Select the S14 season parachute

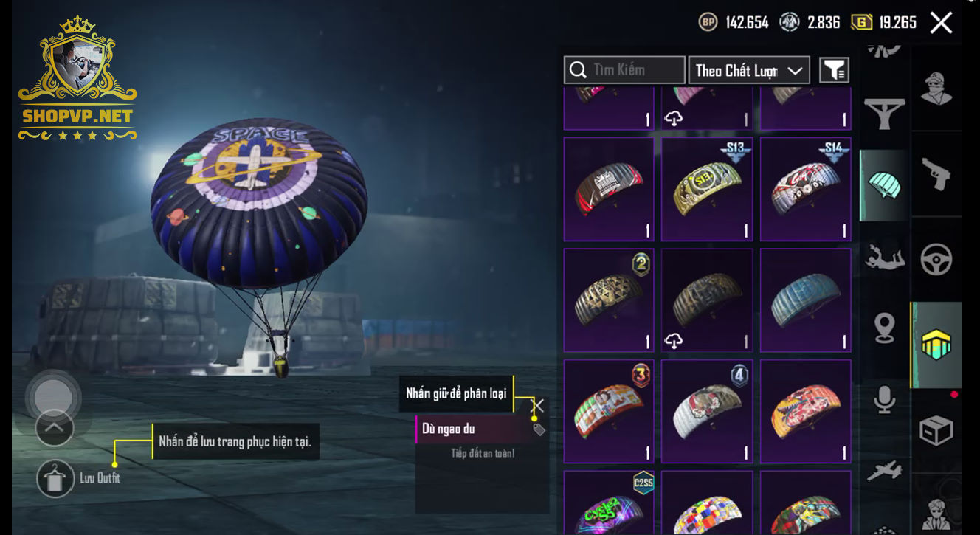click(805, 190)
